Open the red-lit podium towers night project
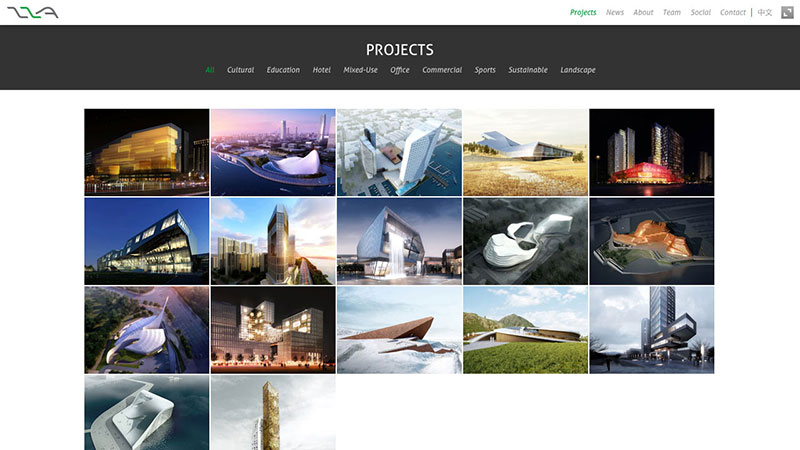Viewport: 800px width, 450px height. (x=652, y=152)
